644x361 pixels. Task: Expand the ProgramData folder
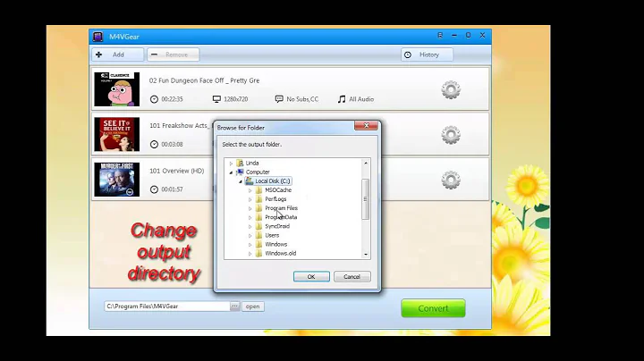click(250, 217)
